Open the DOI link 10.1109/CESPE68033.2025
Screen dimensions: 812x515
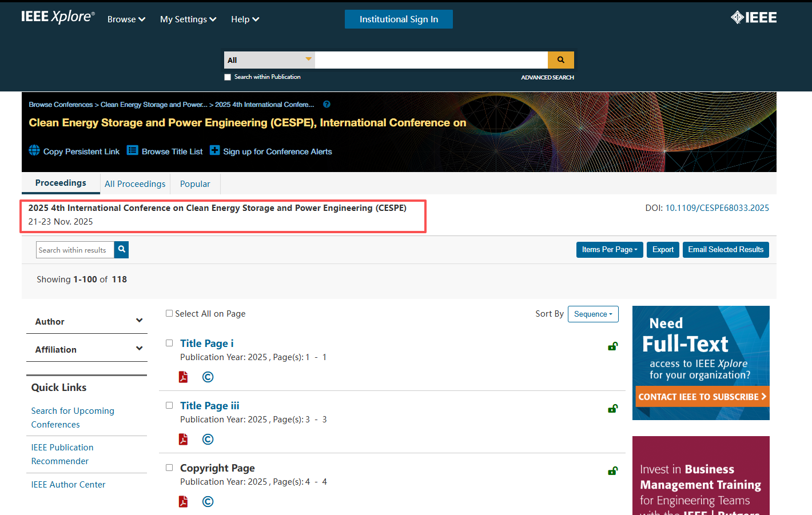[717, 208]
